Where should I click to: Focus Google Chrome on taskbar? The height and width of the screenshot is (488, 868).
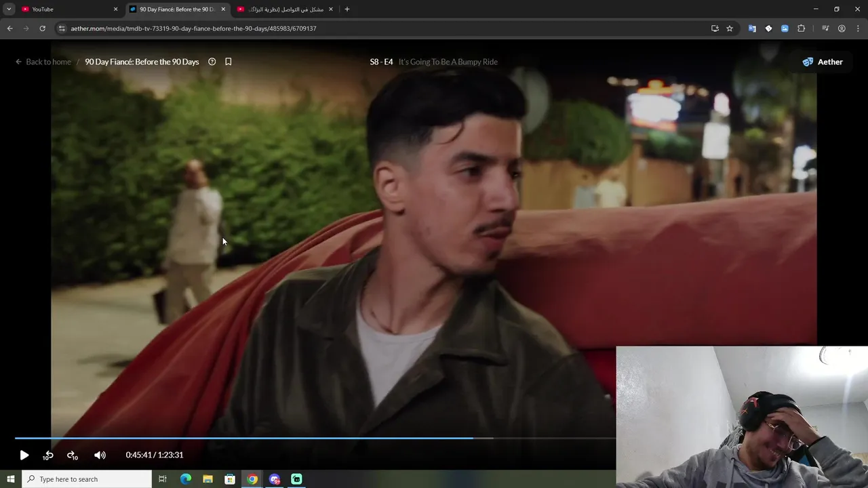point(252,479)
